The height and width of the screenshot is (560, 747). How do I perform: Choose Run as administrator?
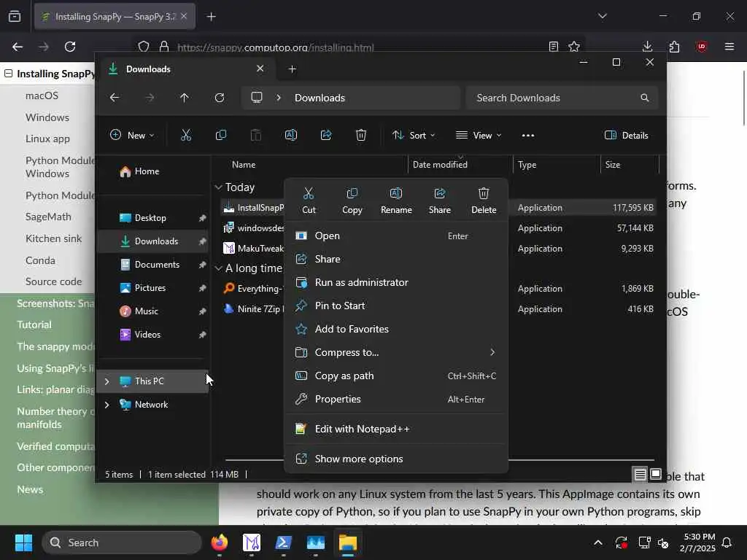click(396, 282)
